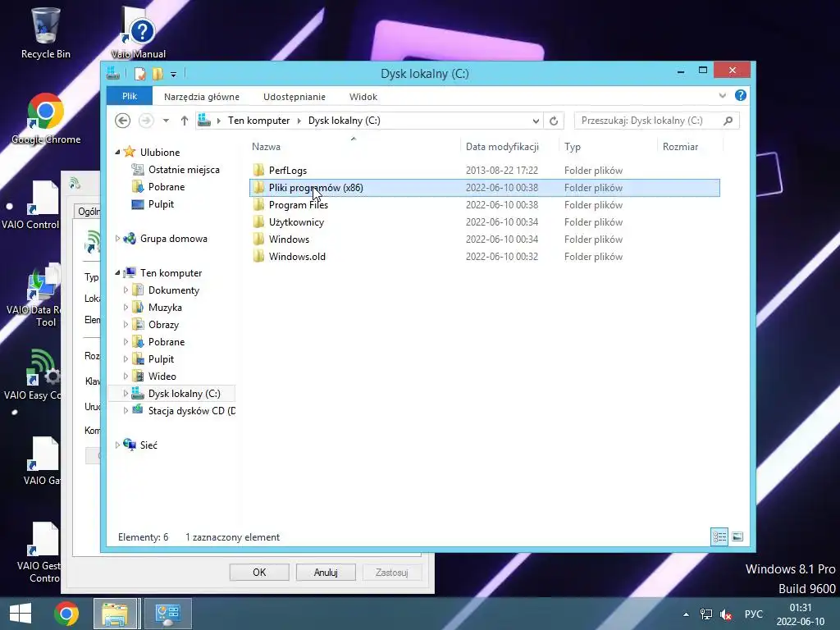The height and width of the screenshot is (630, 840).
Task: Collapse the Ten komputer tree node
Action: 117,272
